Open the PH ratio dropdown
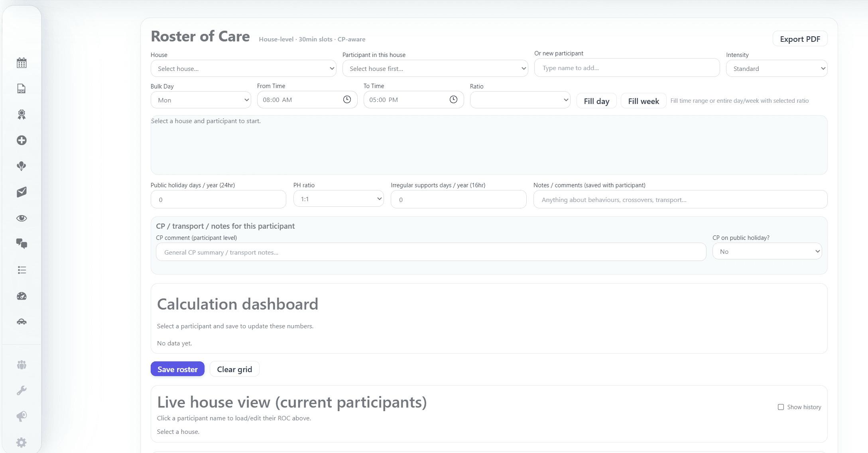The image size is (868, 453). tap(339, 199)
